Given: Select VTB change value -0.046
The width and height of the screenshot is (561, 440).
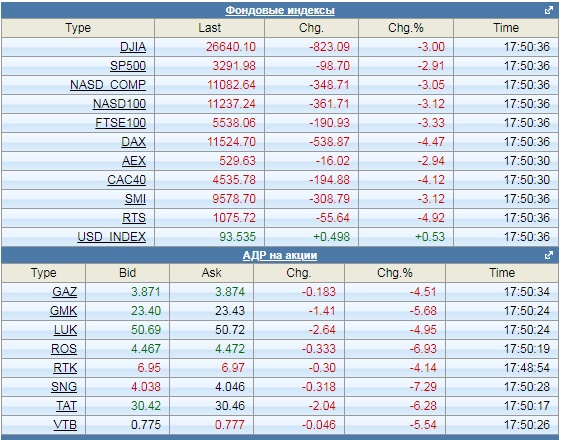Looking at the screenshot, I should coord(319,424).
